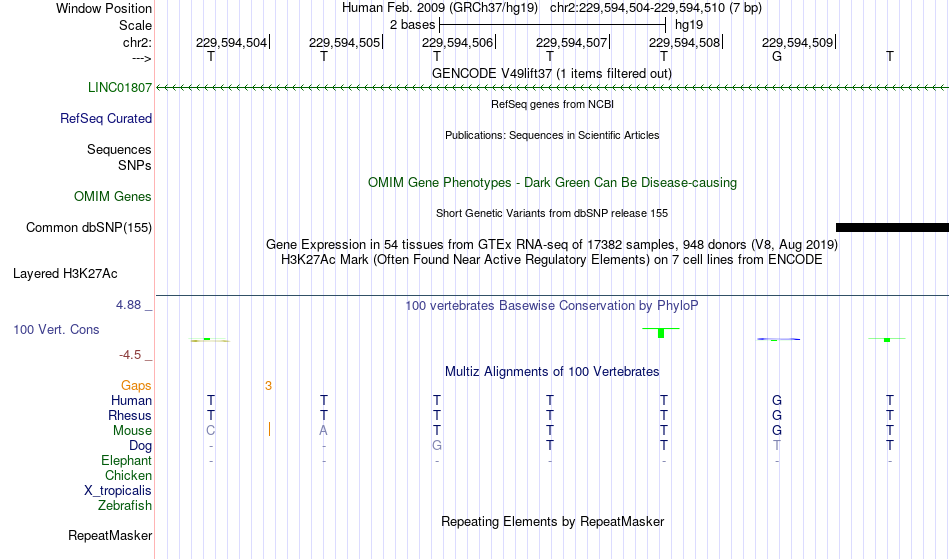Click the Multiz Alignments of 100 Vertebrates title
This screenshot has width=950, height=559.
pyautogui.click(x=552, y=371)
